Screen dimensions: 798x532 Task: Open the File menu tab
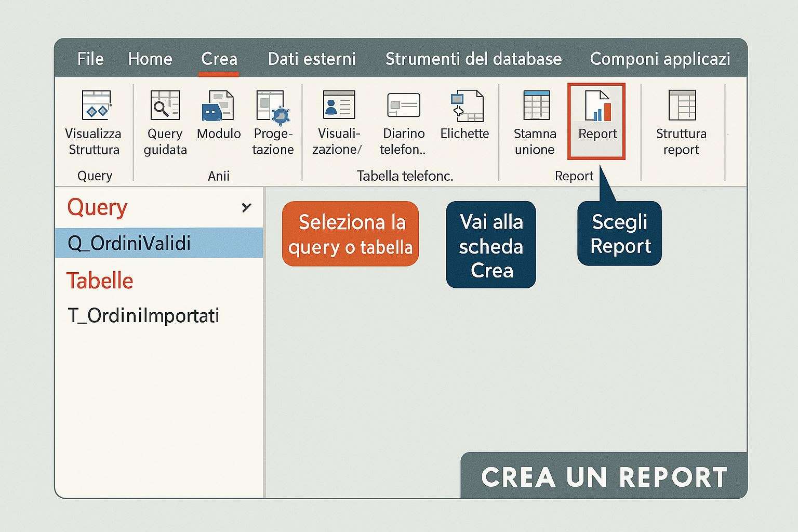click(x=90, y=59)
